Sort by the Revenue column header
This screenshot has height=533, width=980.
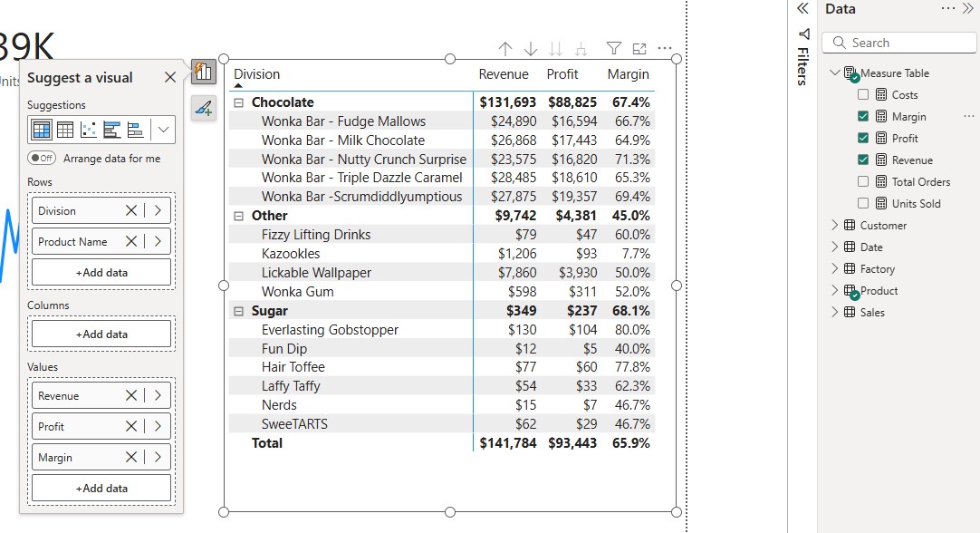tap(504, 73)
